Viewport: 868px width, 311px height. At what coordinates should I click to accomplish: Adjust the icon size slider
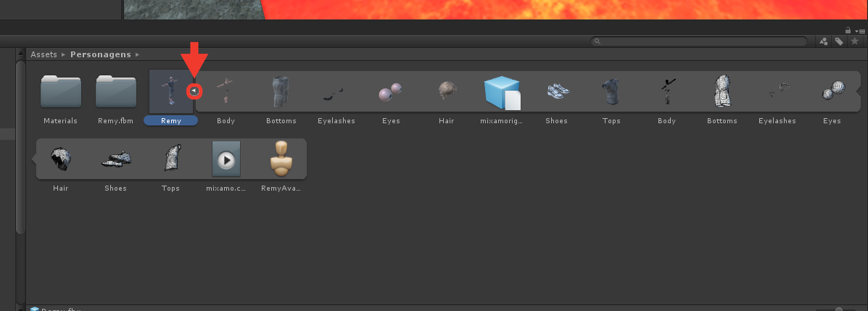pos(839,309)
